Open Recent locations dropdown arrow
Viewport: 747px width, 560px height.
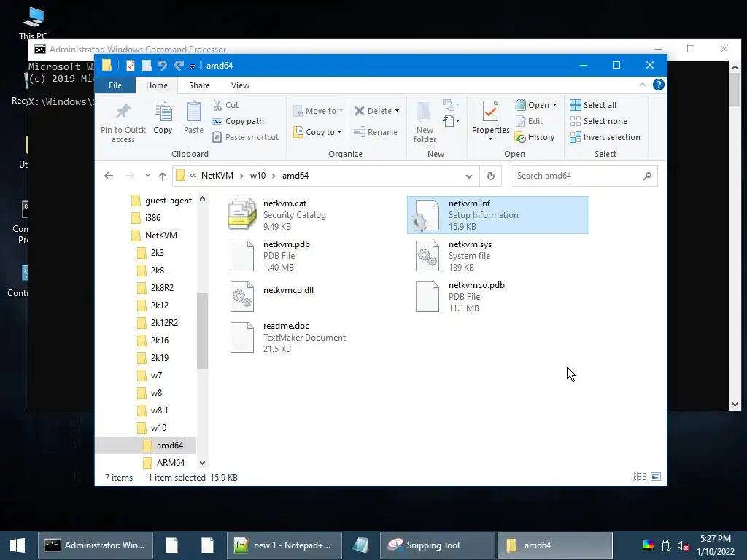[147, 176]
